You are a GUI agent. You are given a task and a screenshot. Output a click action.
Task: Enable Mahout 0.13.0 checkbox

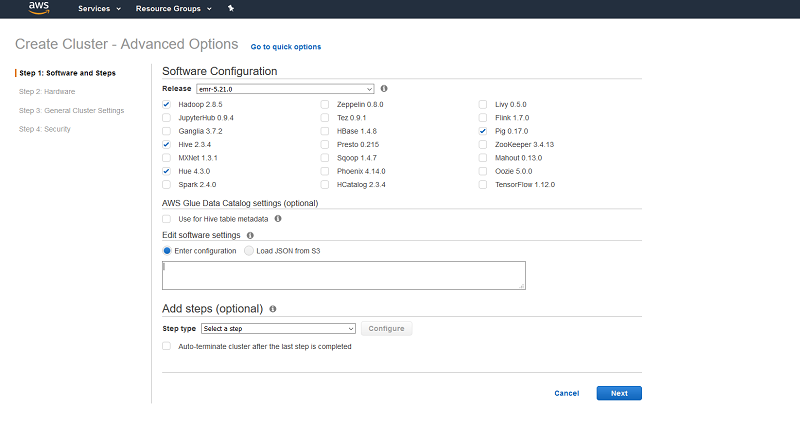[483, 158]
